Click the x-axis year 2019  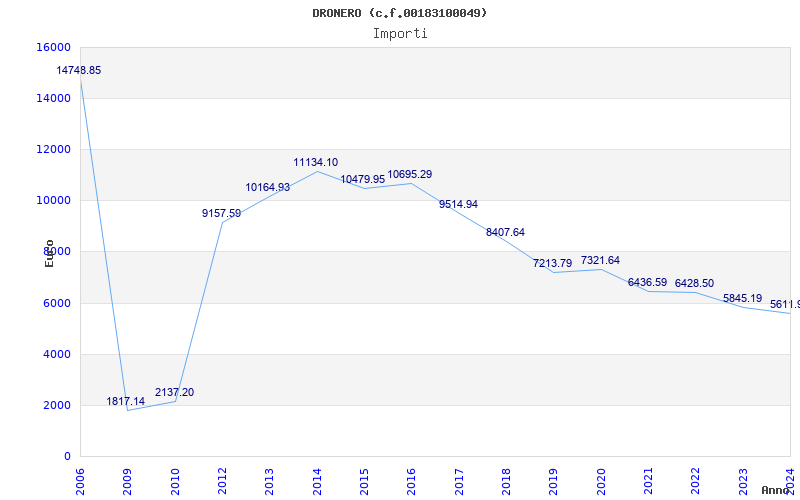coord(554,482)
